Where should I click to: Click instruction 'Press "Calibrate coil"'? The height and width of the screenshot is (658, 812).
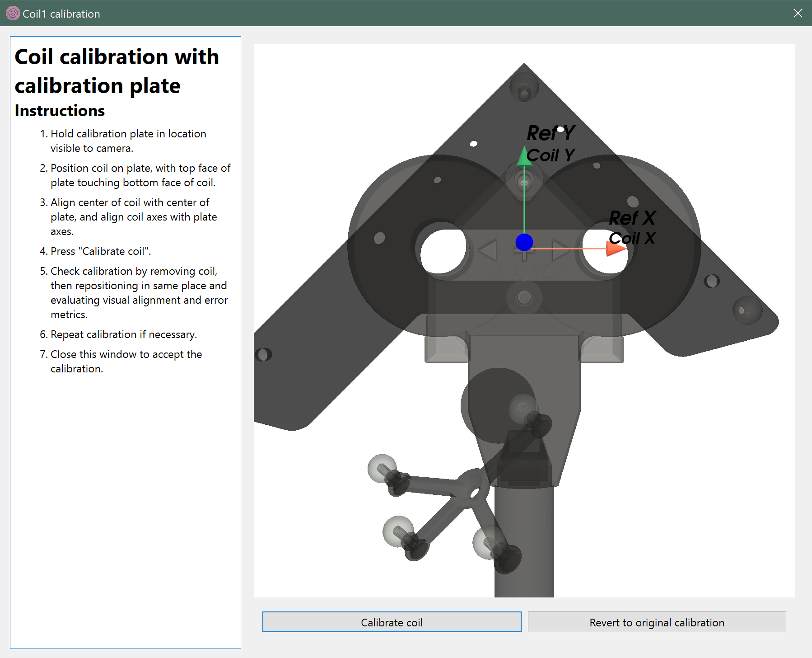pyautogui.click(x=95, y=251)
